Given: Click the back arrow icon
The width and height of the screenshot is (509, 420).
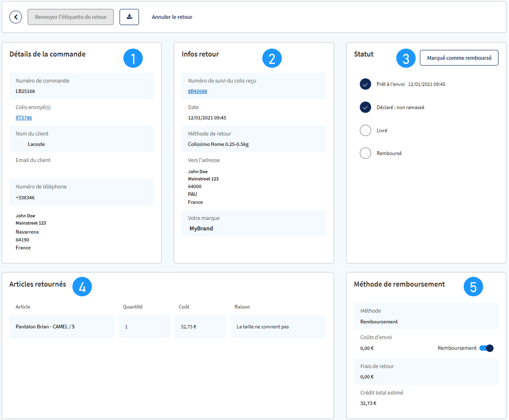Looking at the screenshot, I should tap(16, 17).
